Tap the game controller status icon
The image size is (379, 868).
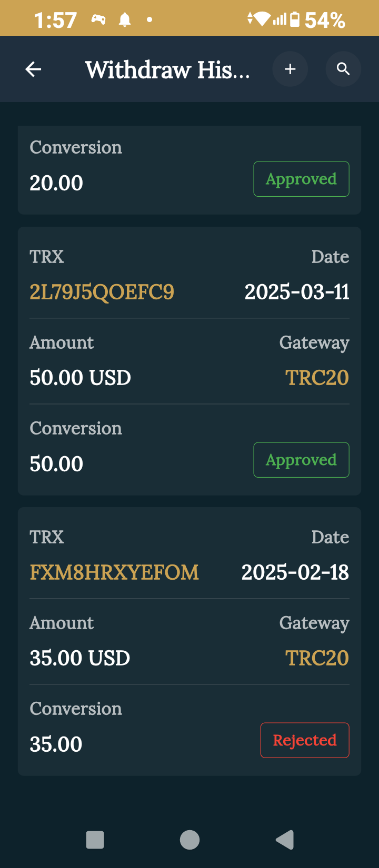tap(98, 20)
